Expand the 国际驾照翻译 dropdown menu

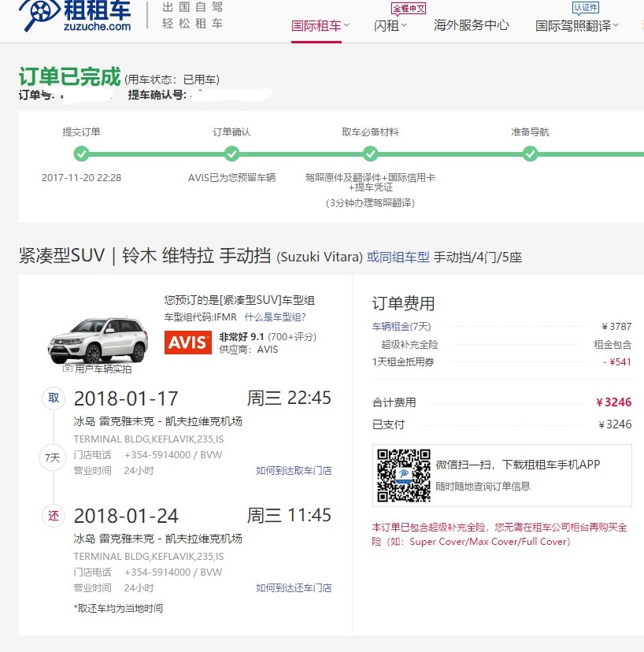tap(577, 25)
